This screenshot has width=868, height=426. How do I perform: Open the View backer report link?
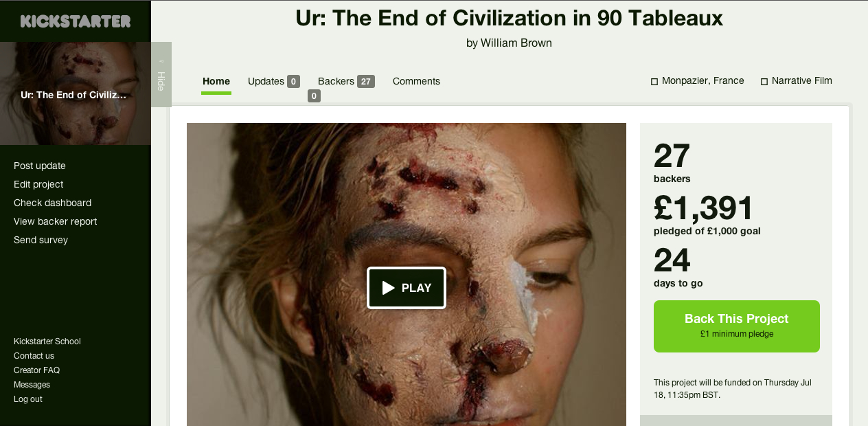pos(56,221)
